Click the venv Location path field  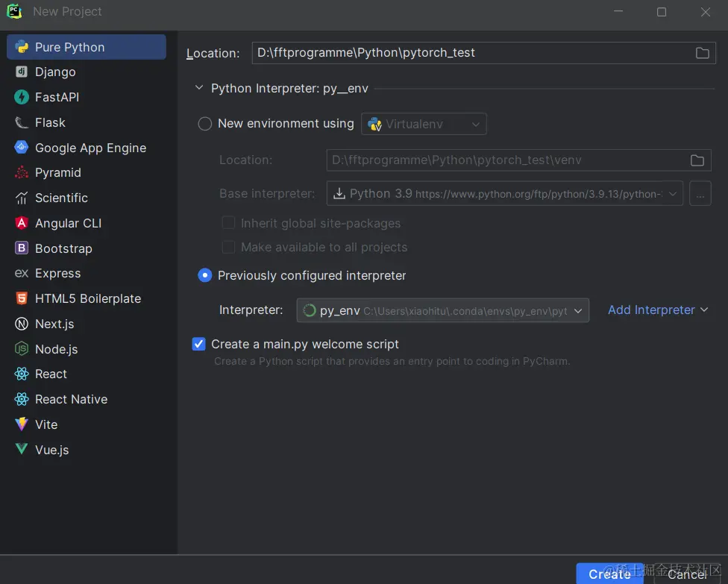(518, 160)
